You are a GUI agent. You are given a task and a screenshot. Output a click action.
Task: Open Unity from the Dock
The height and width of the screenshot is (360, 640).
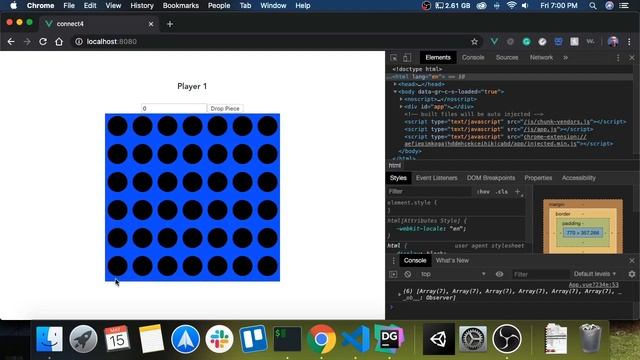[x=439, y=338]
